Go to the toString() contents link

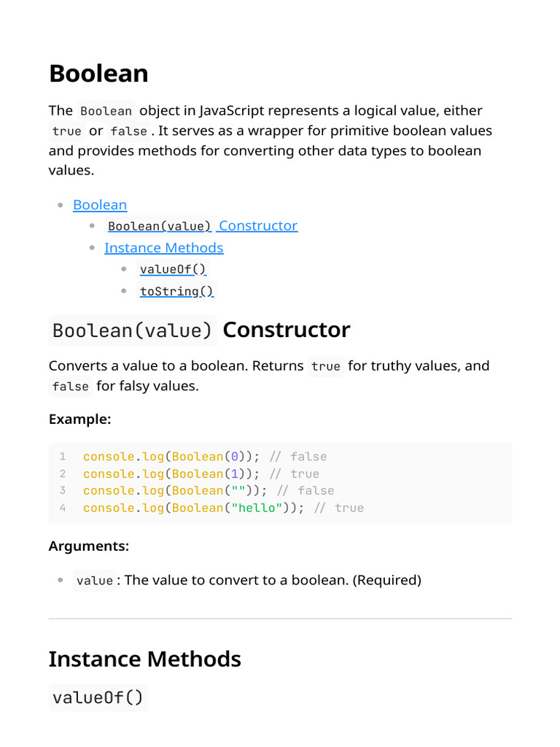tap(176, 292)
